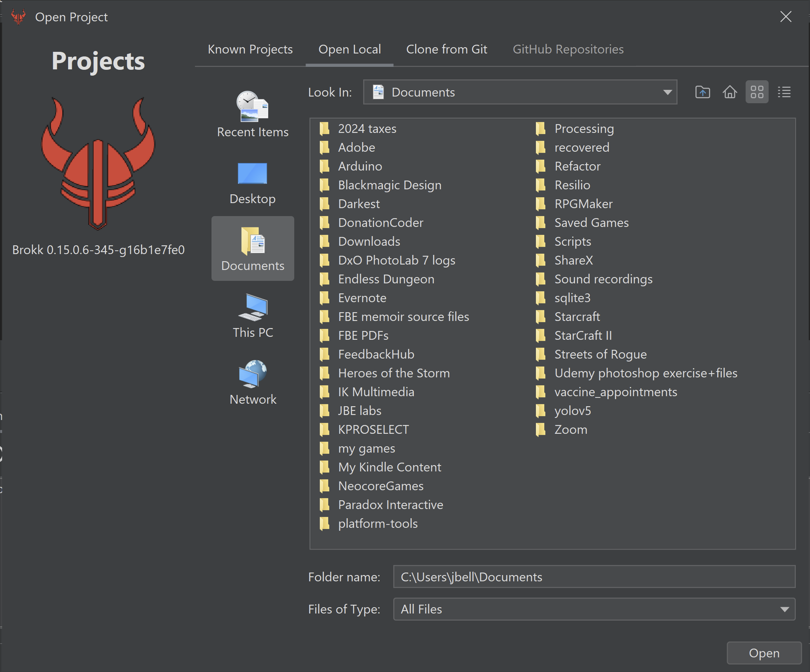Select the Arduino folder
This screenshot has height=672, width=810.
[x=360, y=166]
